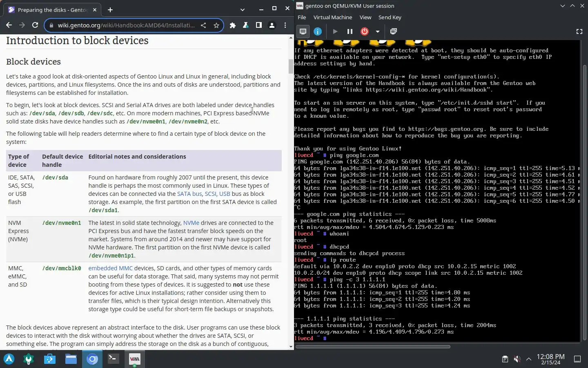Open Arch application launcher in taskbar
Screen dimensions: 588x368
[x=9, y=359]
